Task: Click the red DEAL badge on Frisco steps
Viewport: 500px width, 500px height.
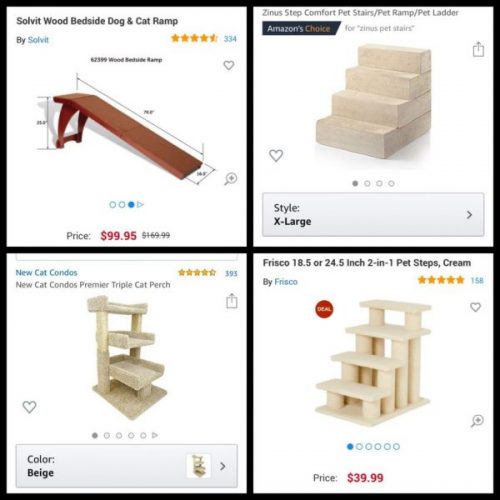Action: pyautogui.click(x=324, y=309)
